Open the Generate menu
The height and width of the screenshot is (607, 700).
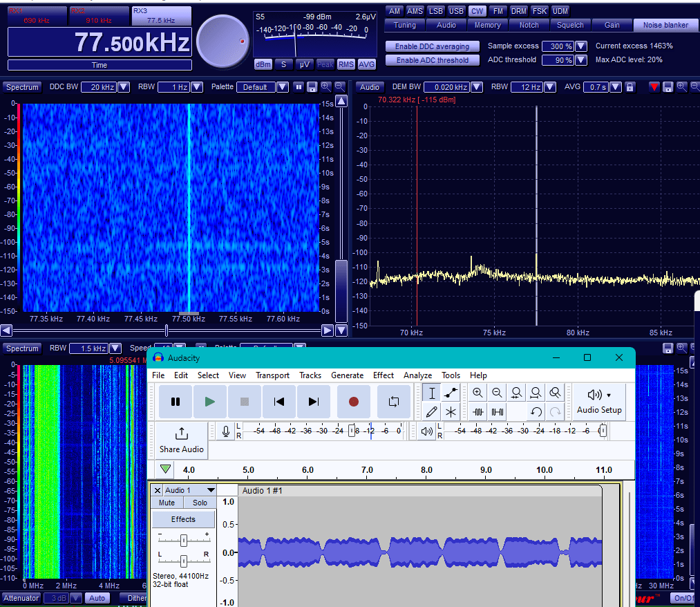point(347,375)
